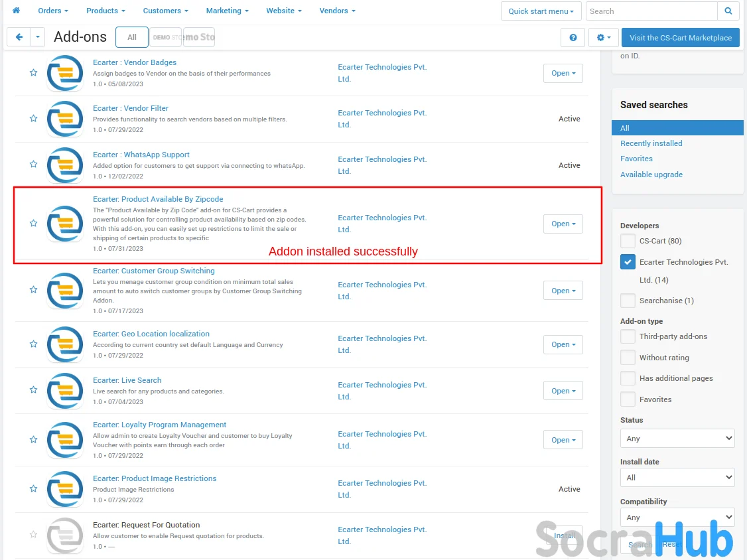Expand the Status dropdown filter
The image size is (747, 560).
pos(677,439)
